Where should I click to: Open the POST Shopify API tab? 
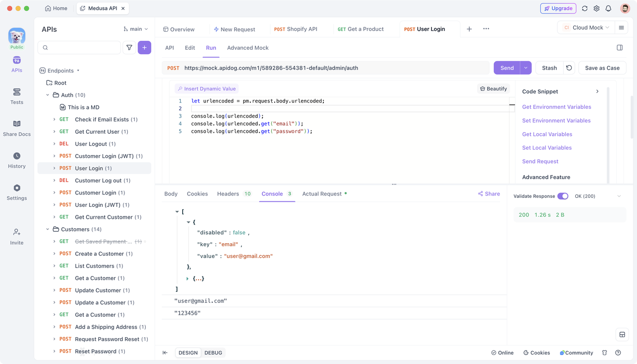tap(296, 29)
